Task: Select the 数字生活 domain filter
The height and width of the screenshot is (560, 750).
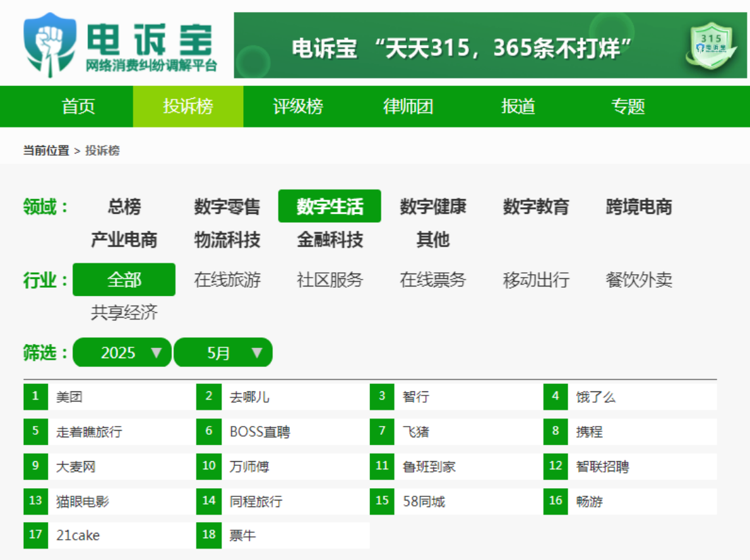Action: click(x=329, y=206)
